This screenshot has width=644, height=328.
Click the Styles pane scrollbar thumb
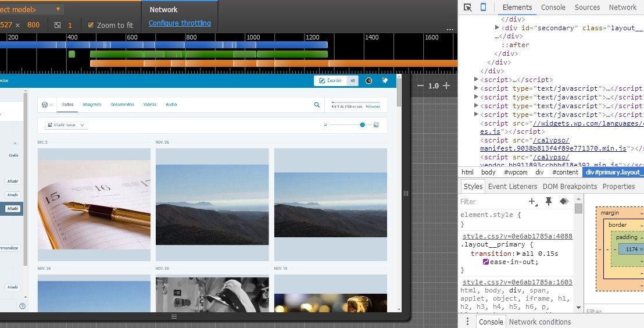click(x=578, y=209)
